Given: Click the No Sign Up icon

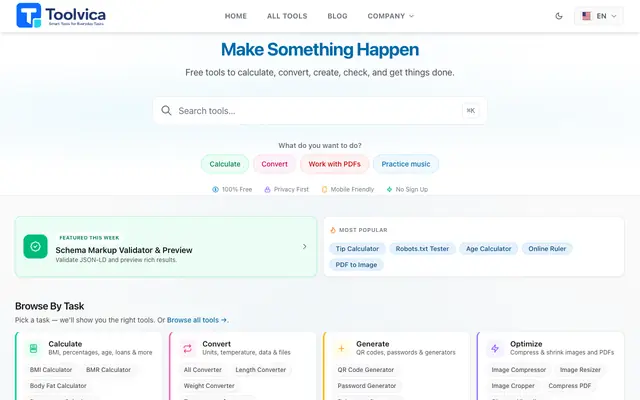Looking at the screenshot, I should pos(389,189).
